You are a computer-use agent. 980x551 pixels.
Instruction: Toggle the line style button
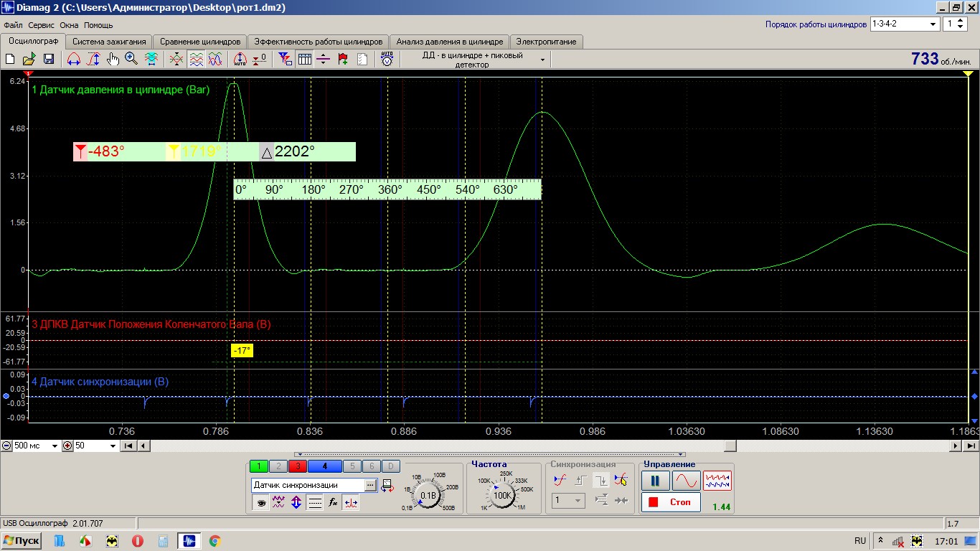click(x=314, y=503)
